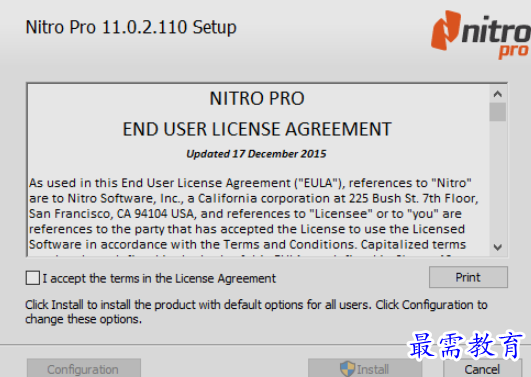Viewport: 531px width, 377px height.
Task: Click inside the EULA paragraph text
Action: click(x=253, y=213)
